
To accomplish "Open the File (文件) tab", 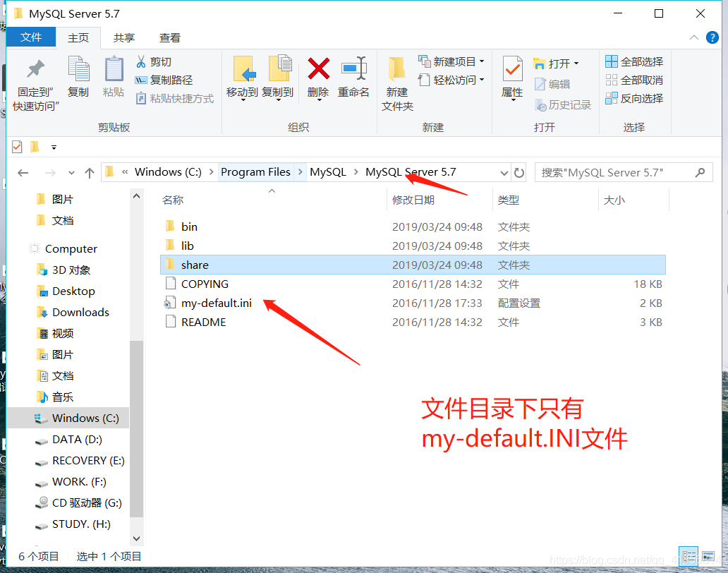I will (x=31, y=37).
